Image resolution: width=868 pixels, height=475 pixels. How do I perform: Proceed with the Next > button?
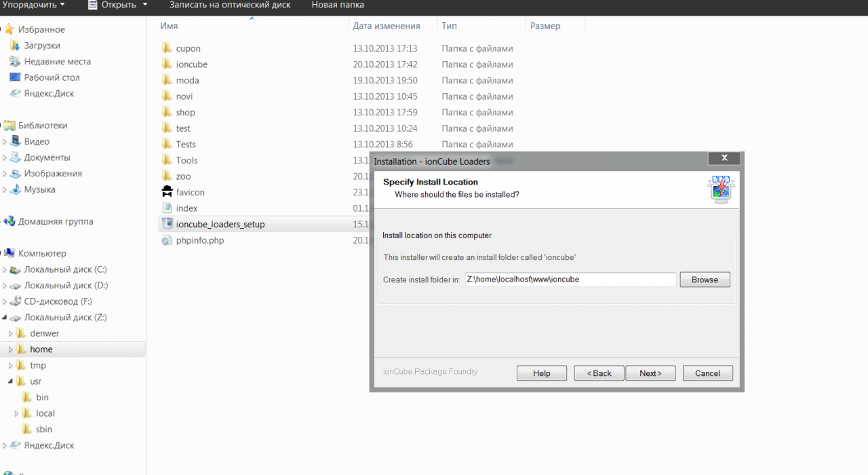[650, 373]
